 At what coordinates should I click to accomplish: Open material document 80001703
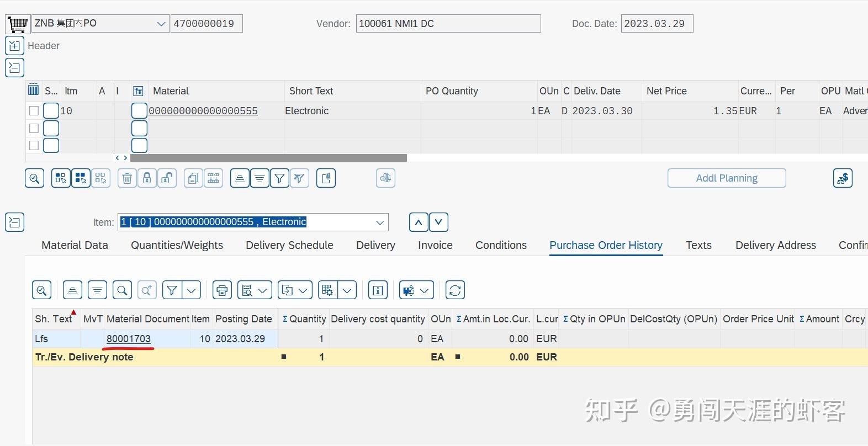pos(128,339)
